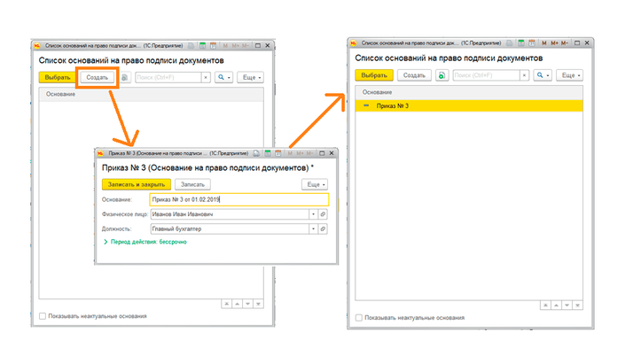This screenshot has width=633, height=364.
Task: Click the Создать button highlighted in orange
Action: pos(98,77)
